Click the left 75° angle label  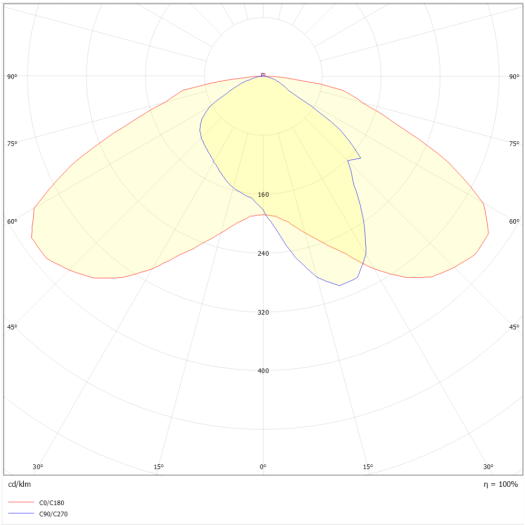(x=12, y=144)
